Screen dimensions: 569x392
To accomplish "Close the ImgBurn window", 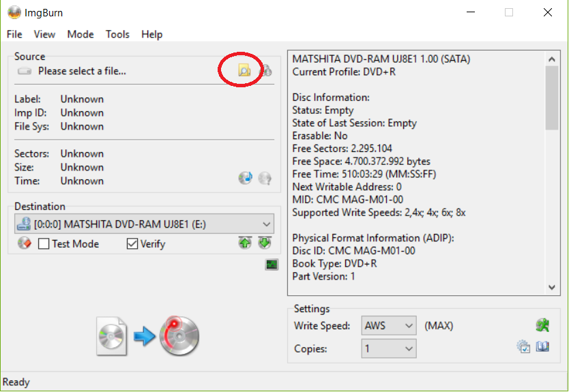I will (548, 12).
